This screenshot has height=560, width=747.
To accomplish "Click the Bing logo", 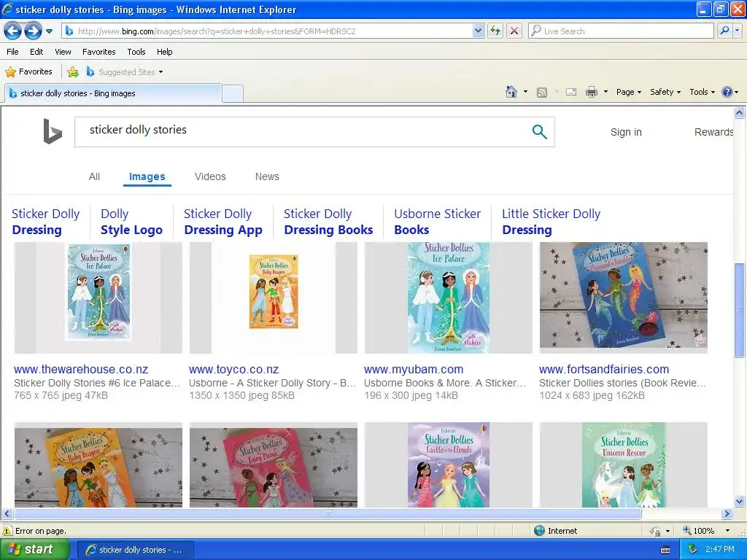I will pyautogui.click(x=53, y=131).
